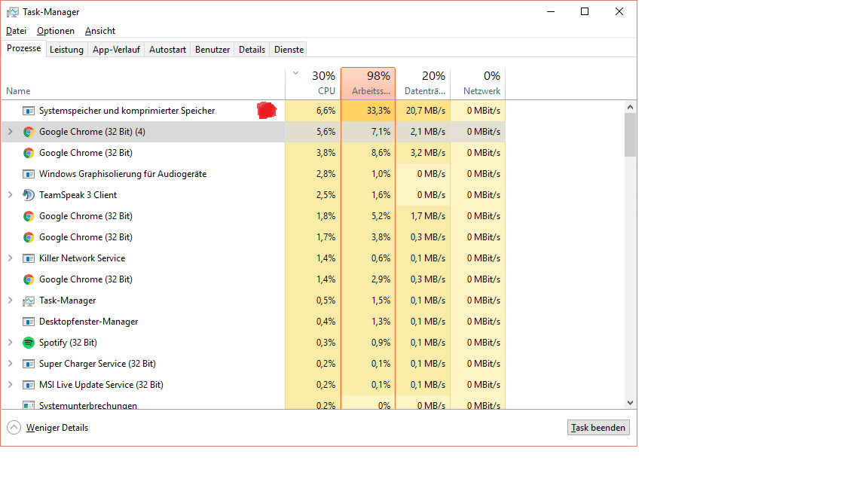
Task: Switch to the App-Verlauf tab
Action: click(116, 50)
